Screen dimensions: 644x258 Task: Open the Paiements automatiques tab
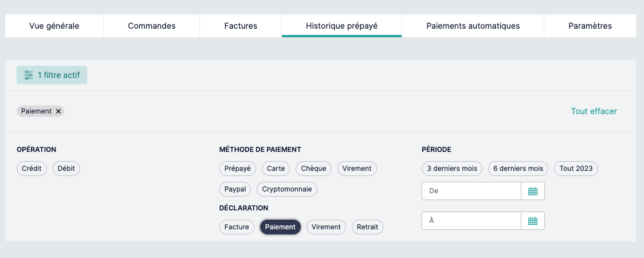tap(473, 26)
